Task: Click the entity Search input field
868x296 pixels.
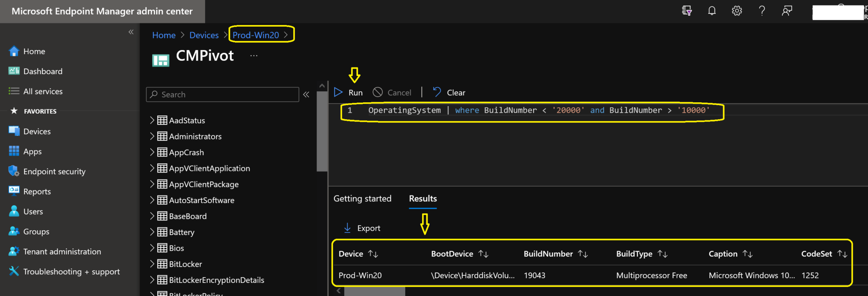Action: coord(223,95)
